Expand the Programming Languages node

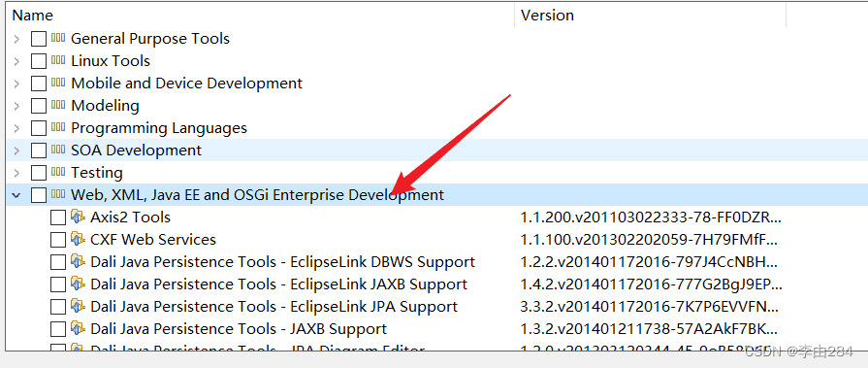(x=16, y=128)
